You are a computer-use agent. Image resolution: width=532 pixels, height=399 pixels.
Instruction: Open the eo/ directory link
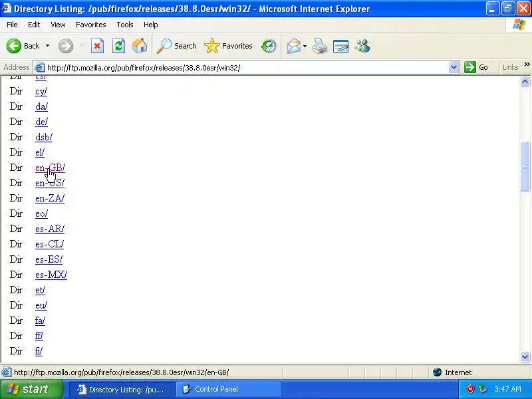(x=41, y=213)
